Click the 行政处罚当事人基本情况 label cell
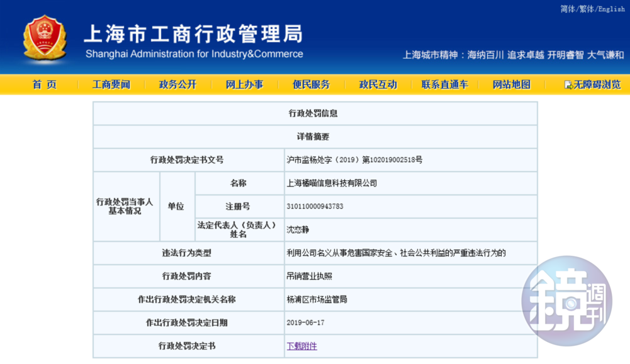630x364 pixels. point(126,206)
